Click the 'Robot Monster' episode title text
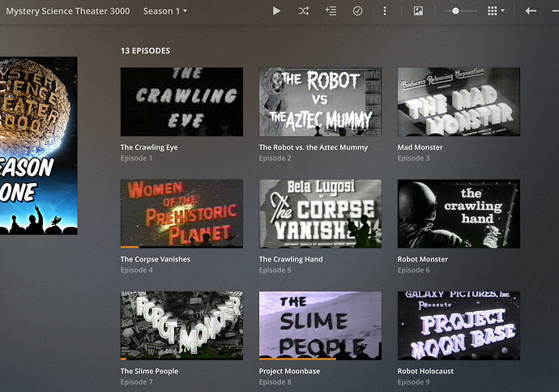Screen dimensions: 559x392 click(x=423, y=259)
